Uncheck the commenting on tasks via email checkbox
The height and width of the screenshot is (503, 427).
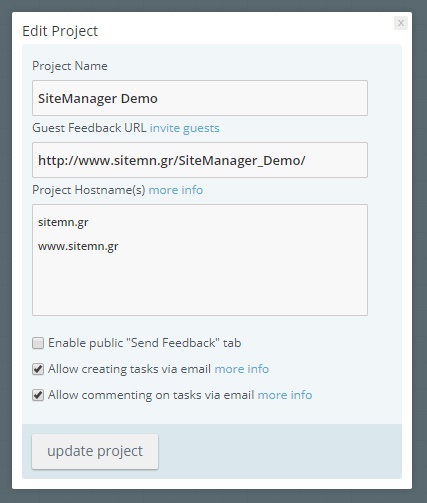38,395
